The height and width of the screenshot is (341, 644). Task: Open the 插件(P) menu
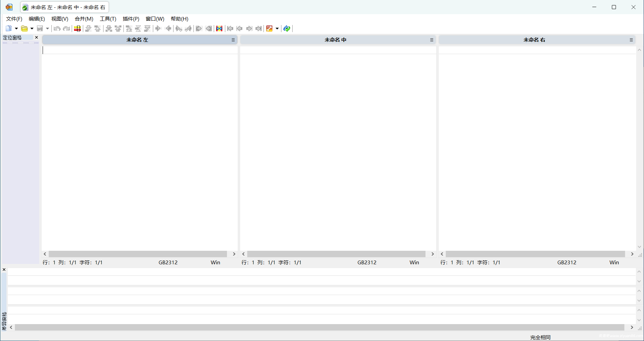coord(131,19)
